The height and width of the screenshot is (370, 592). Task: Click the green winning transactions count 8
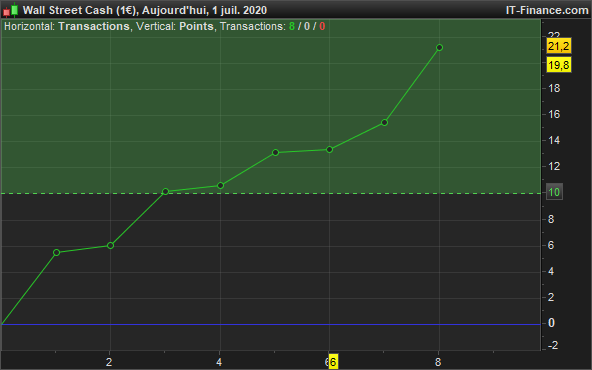click(292, 26)
